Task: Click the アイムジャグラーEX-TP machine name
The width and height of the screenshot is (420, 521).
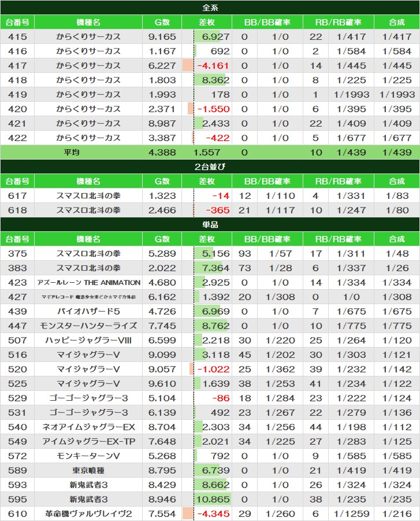Action: 88,442
